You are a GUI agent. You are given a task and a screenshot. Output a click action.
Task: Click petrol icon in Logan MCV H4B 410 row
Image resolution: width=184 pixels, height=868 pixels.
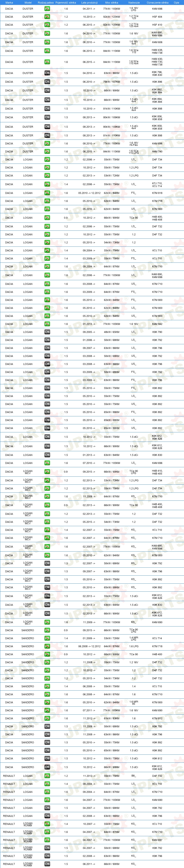point(47,471)
